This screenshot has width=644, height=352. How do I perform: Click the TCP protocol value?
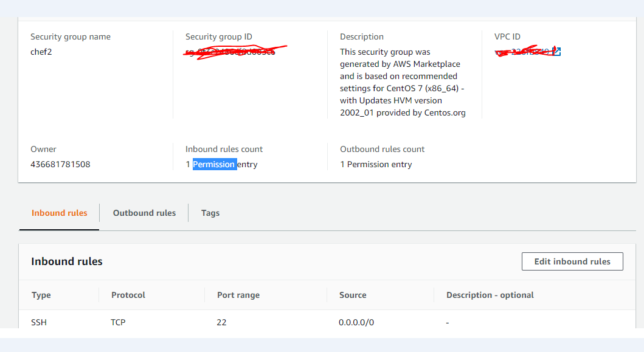pyautogui.click(x=118, y=322)
